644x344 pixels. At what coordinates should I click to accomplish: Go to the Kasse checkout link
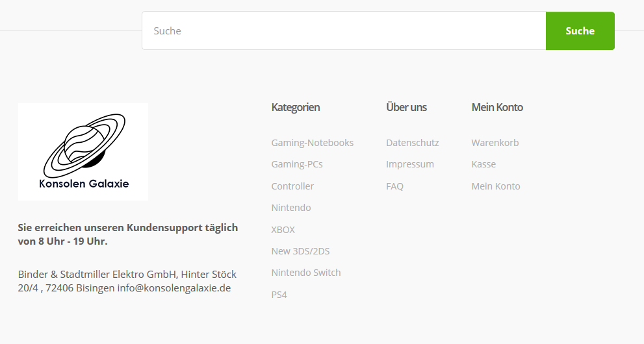click(483, 164)
